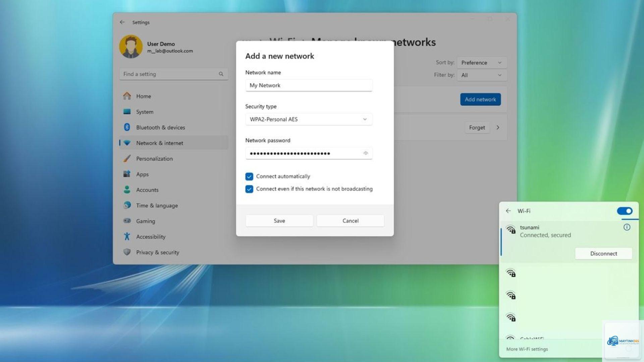Image resolution: width=644 pixels, height=362 pixels.
Task: Click the Network password input field
Action: tap(309, 153)
